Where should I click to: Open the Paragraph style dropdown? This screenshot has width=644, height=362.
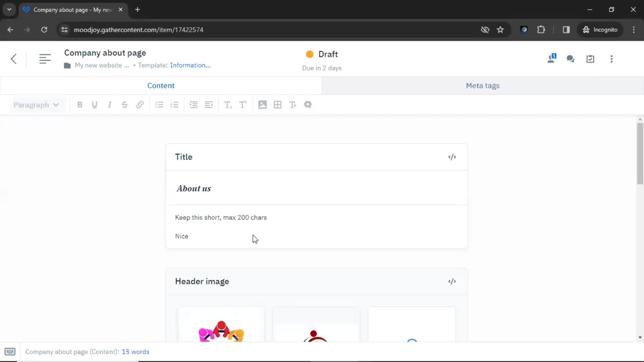[35, 105]
